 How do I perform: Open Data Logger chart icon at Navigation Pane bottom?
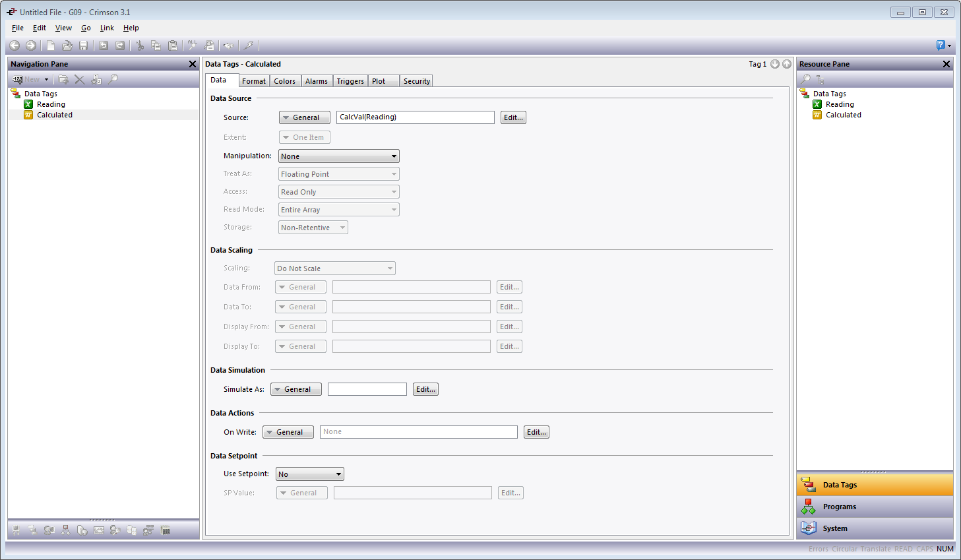(x=99, y=530)
